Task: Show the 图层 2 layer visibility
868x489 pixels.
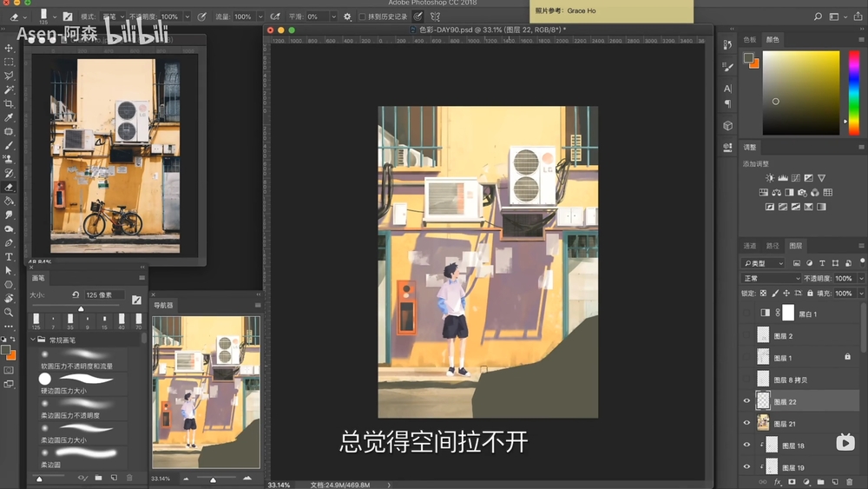Action: coord(746,335)
